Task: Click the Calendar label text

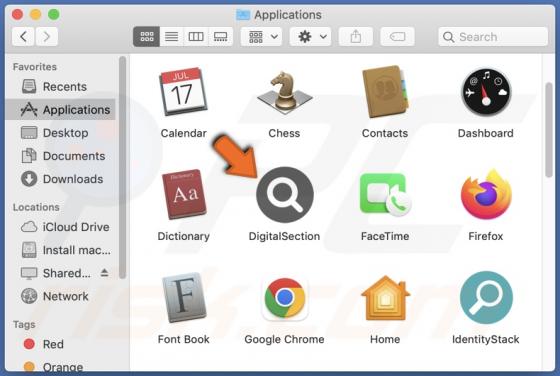Action: 184,133
